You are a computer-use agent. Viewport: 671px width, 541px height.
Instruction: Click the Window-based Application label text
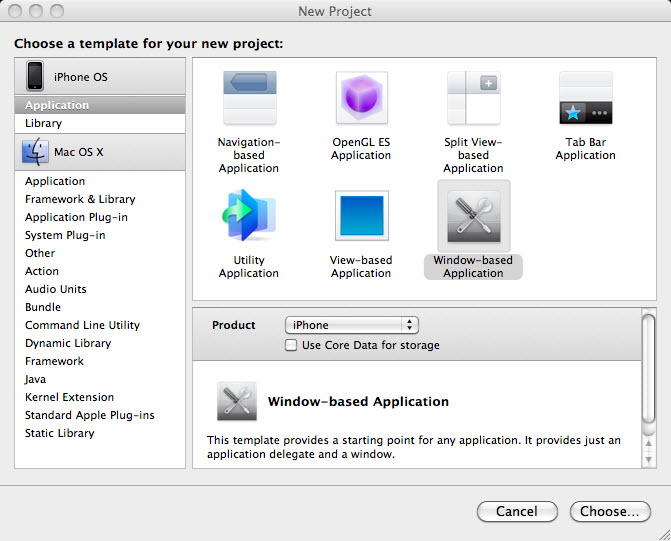coord(473,266)
